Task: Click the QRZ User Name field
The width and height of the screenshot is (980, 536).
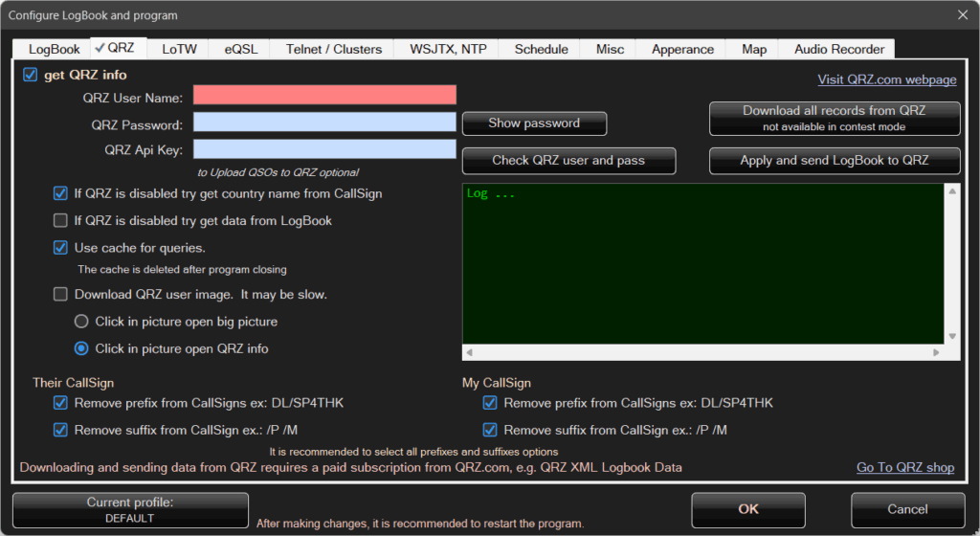Action: tap(324, 95)
